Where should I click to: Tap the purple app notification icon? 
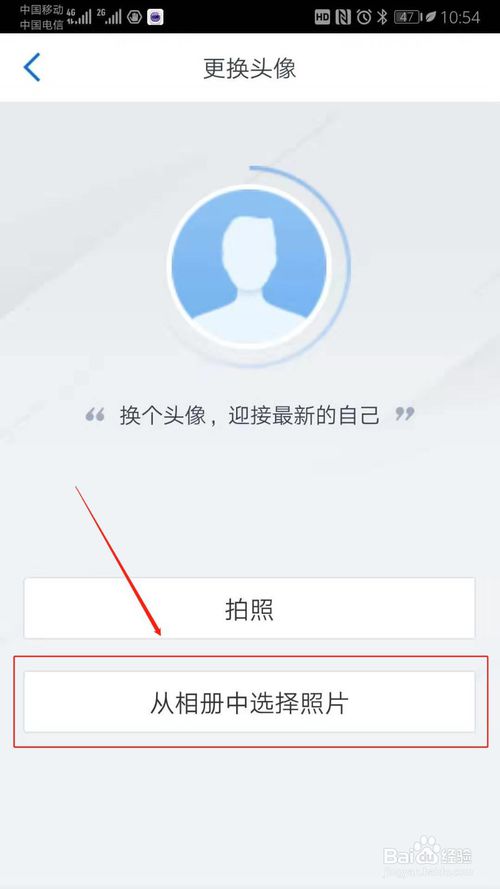(155, 18)
